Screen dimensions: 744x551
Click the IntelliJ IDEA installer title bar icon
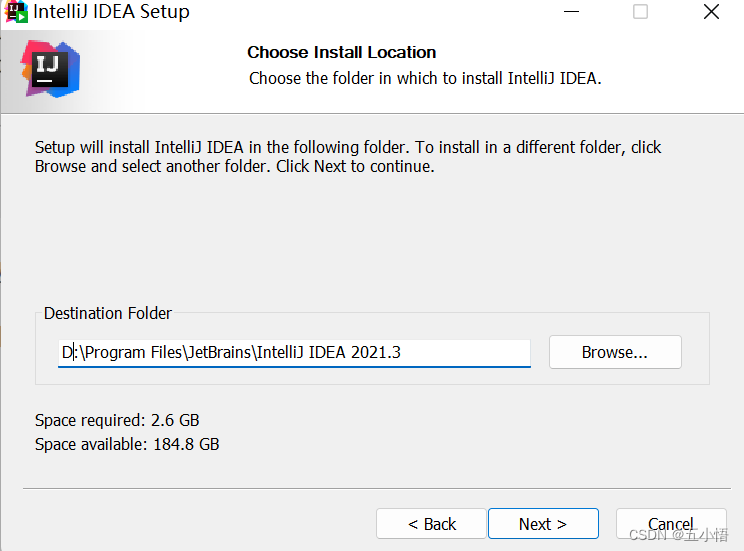point(16,13)
